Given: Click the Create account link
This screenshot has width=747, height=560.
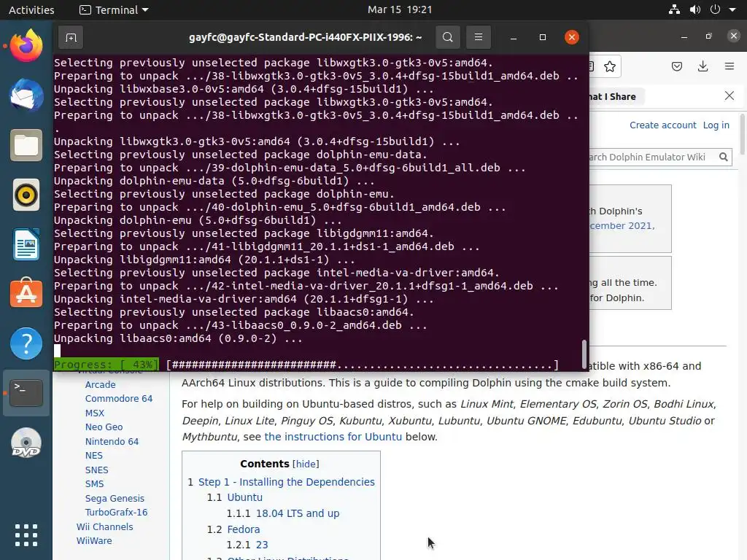Looking at the screenshot, I should [662, 125].
